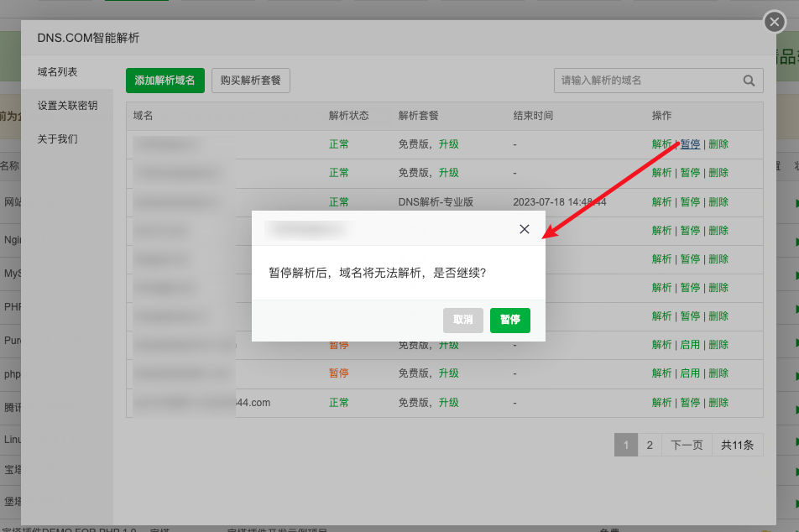This screenshot has width=799, height=532.
Task: Click the 添加解析域名 button
Action: (x=165, y=81)
